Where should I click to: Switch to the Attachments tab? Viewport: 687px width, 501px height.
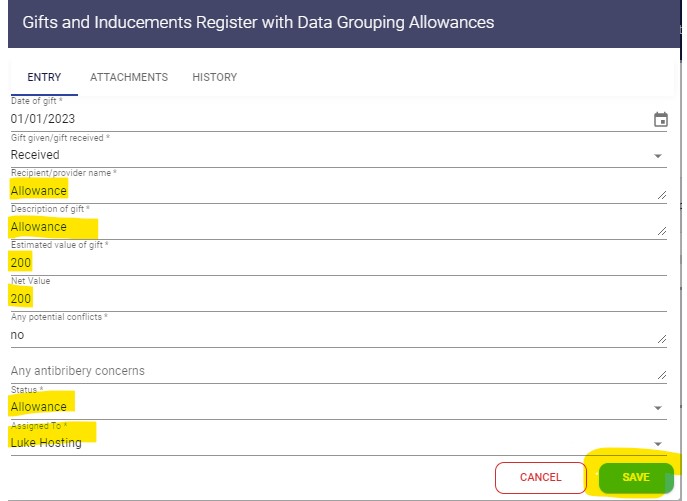129,77
